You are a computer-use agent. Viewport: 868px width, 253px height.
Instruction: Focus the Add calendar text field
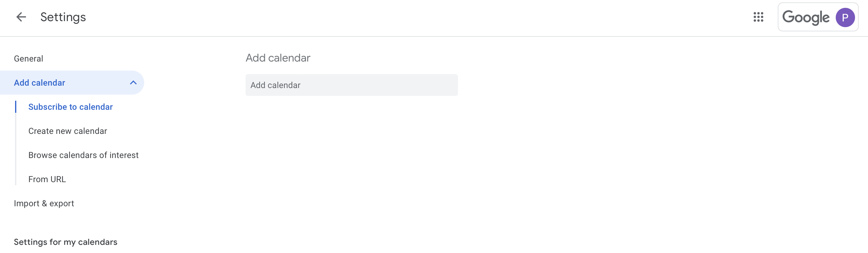(x=351, y=85)
